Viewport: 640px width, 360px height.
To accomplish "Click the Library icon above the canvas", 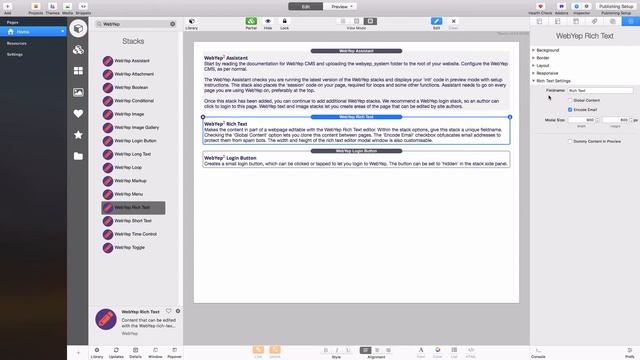I will click(191, 21).
